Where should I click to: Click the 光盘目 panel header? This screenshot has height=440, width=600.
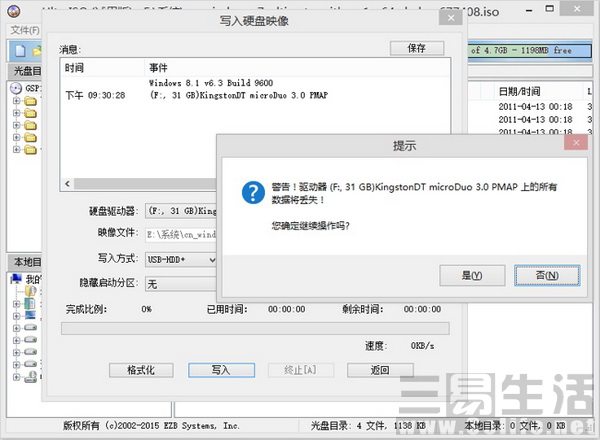(x=25, y=71)
